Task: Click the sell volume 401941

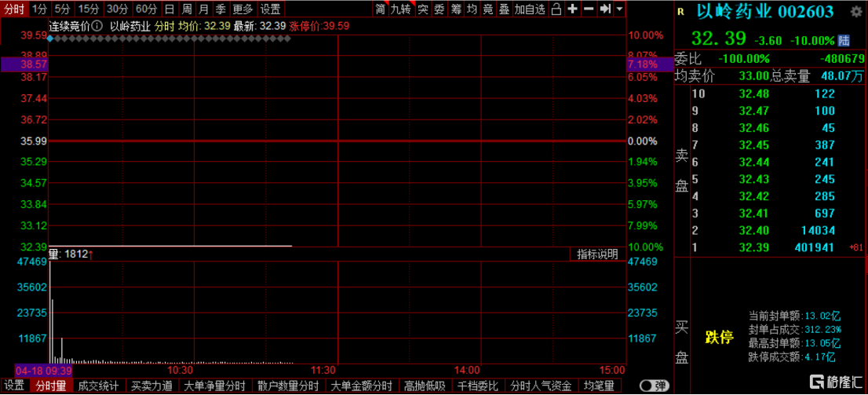Action: (x=814, y=247)
